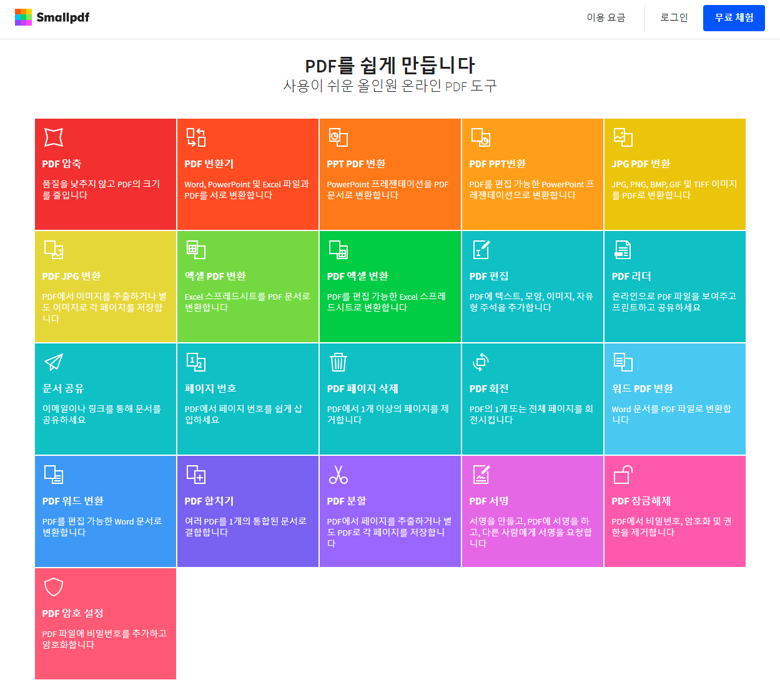
Task: Open the PDF PPT변환 title
Action: (x=497, y=164)
